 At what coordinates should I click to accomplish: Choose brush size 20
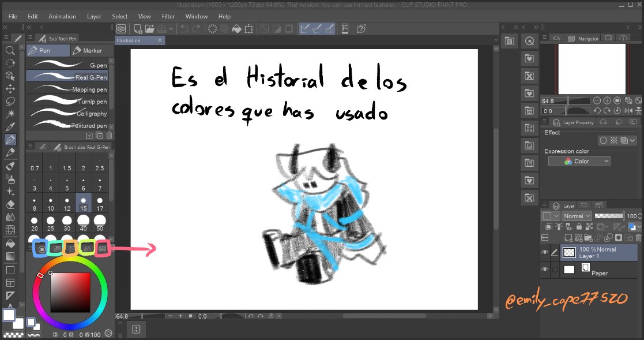coord(35,224)
